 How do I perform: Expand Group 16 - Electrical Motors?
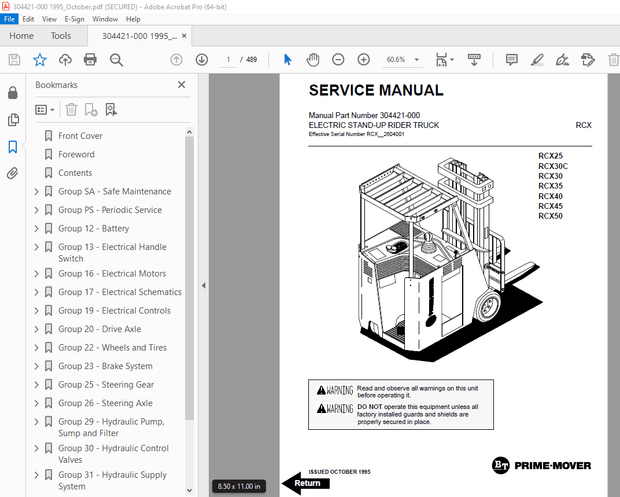(36, 274)
